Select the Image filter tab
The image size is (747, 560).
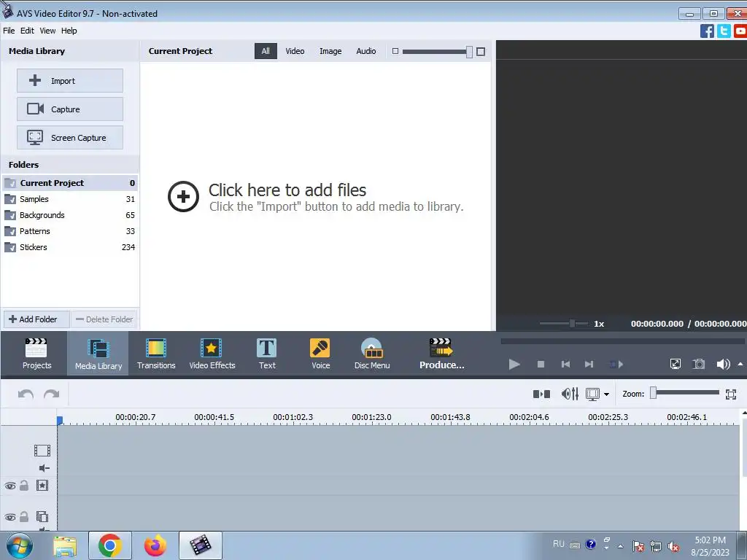(x=330, y=51)
